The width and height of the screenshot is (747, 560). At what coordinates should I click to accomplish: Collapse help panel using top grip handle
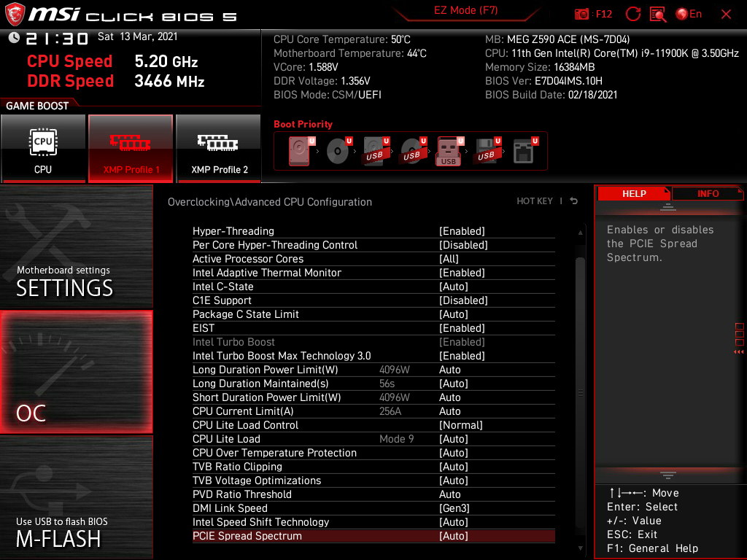tap(668, 206)
